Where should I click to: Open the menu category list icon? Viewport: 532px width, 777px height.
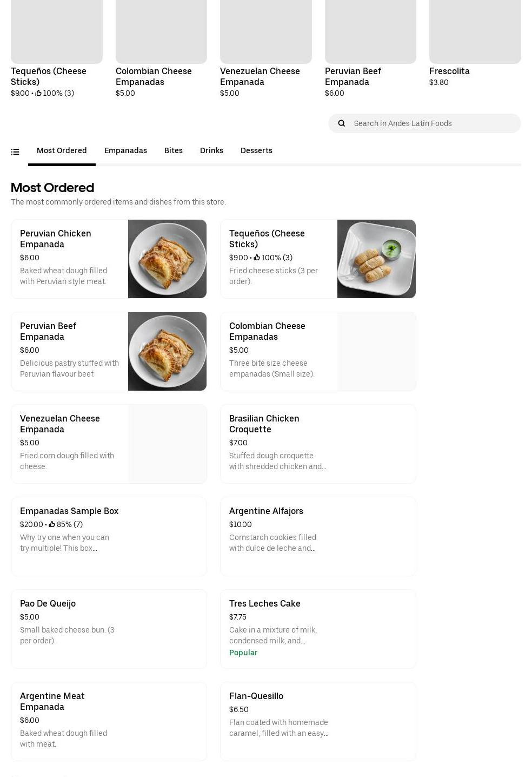pyautogui.click(x=15, y=152)
